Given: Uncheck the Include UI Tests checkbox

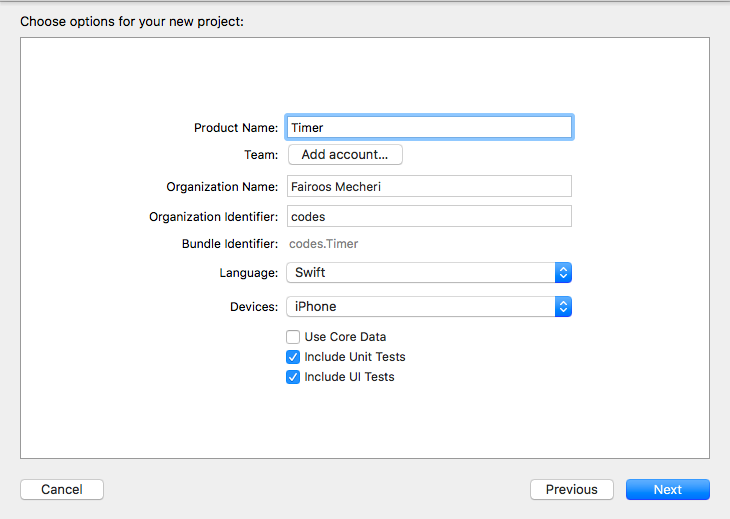Looking at the screenshot, I should tap(293, 377).
